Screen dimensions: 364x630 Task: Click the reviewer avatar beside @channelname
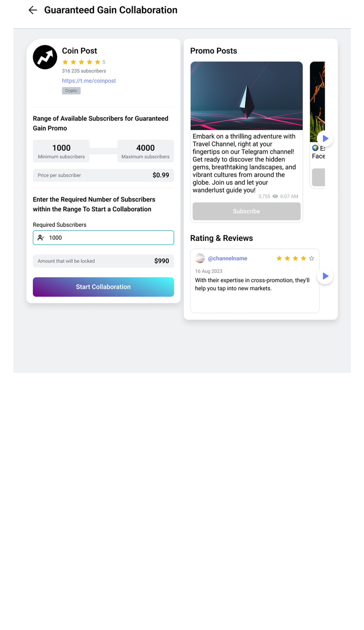pyautogui.click(x=200, y=258)
